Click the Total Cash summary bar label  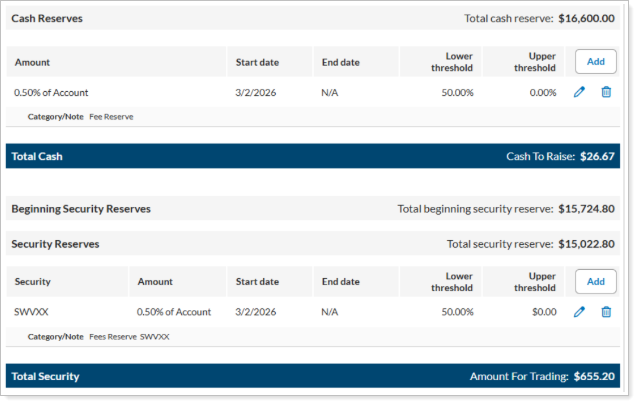(x=37, y=157)
